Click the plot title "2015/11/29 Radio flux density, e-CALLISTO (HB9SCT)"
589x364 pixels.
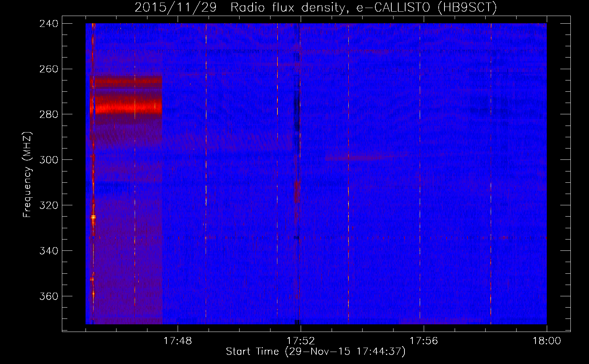316,8
